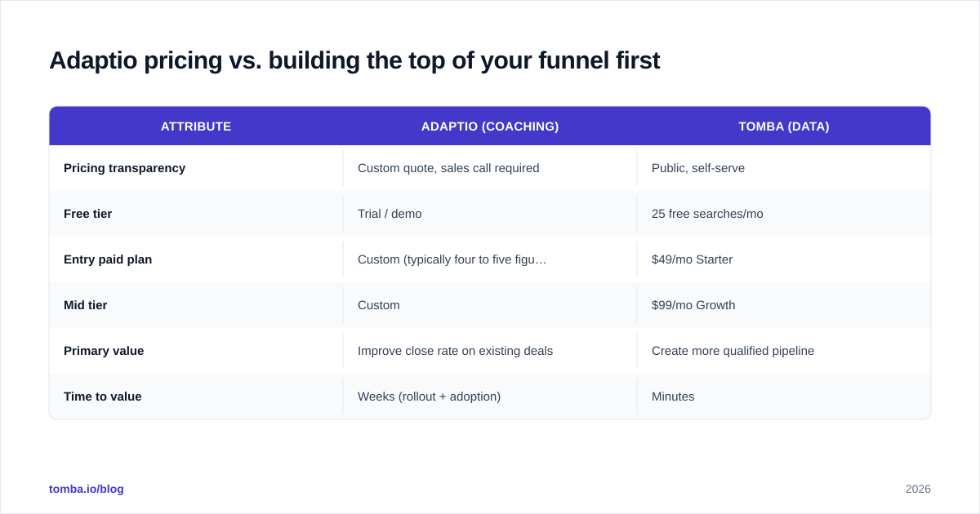Click the 'Adaptio pricing vs. building' title heading
980x514 pixels.
(354, 60)
